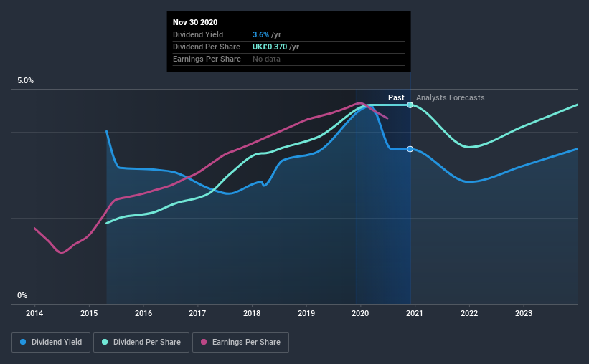Click the 2014 x-axis label
This screenshot has height=364, width=589.
coord(34,313)
